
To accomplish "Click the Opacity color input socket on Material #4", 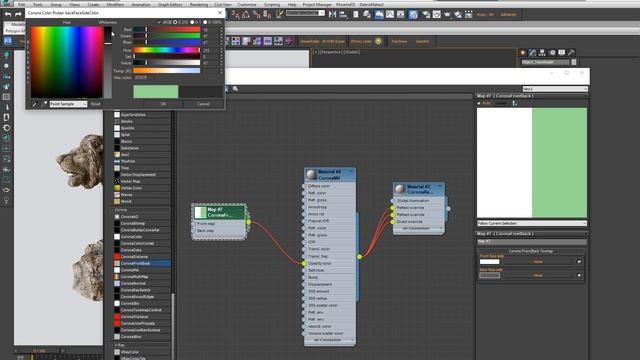I will (304, 263).
